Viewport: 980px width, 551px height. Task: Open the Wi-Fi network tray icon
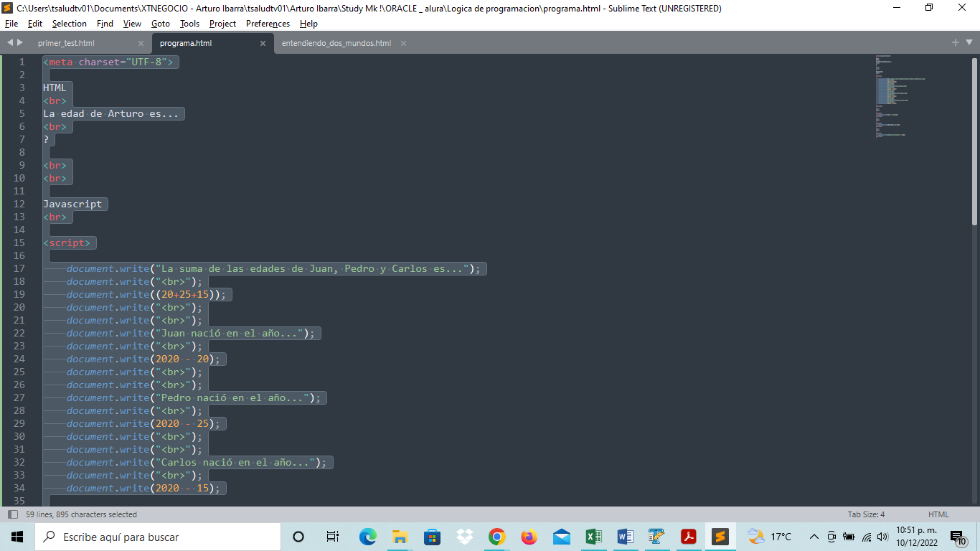point(866,537)
